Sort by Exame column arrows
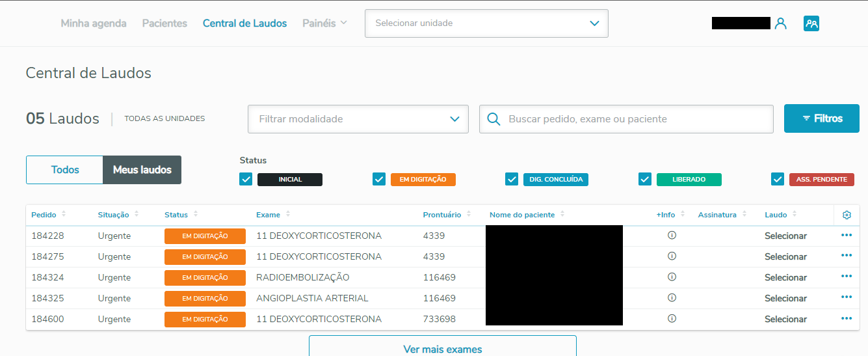Screen dimensions: 868x356 (x=288, y=214)
